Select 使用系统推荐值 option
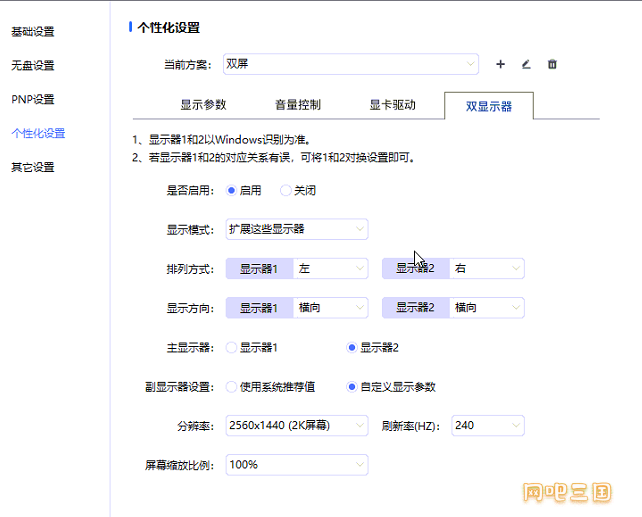Image resolution: width=642 pixels, height=517 pixels. click(x=231, y=387)
